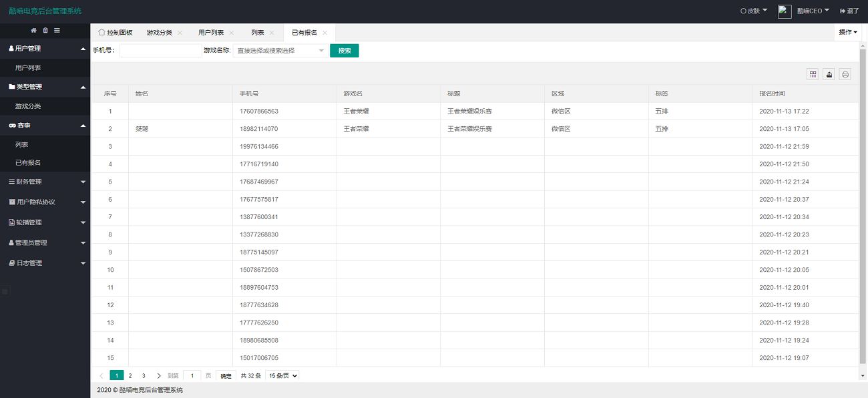
Task: Expand the 管理员管理 sidebar group
Action: (x=45, y=242)
